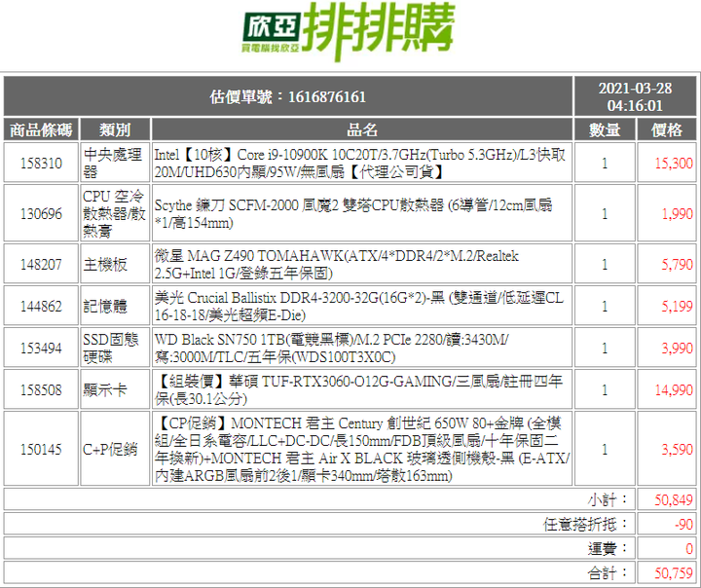Click price 3,590
Image resolution: width=701 pixels, height=588 pixels.
click(678, 449)
